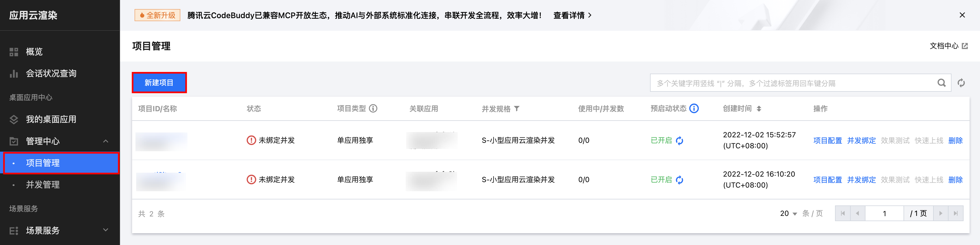Click the 项目类型 info icon
980x245 pixels.
(373, 108)
